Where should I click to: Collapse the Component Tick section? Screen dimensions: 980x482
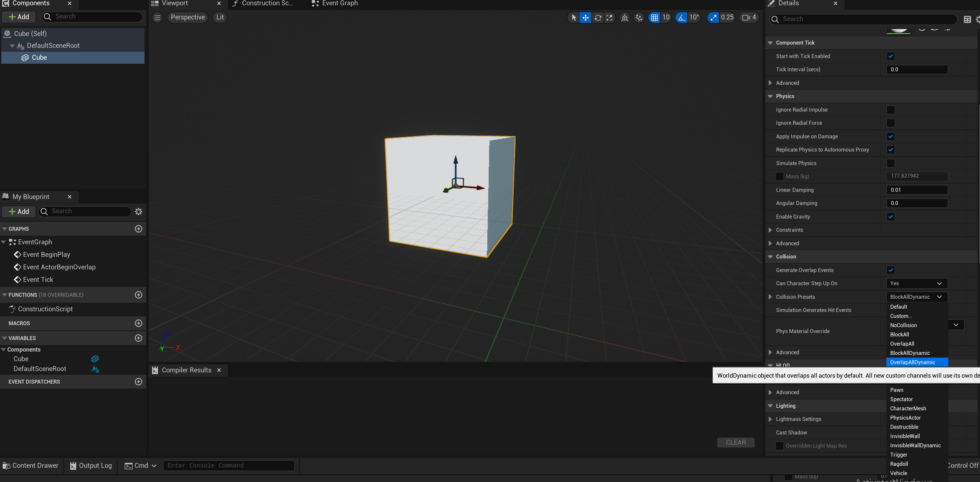pyautogui.click(x=771, y=43)
